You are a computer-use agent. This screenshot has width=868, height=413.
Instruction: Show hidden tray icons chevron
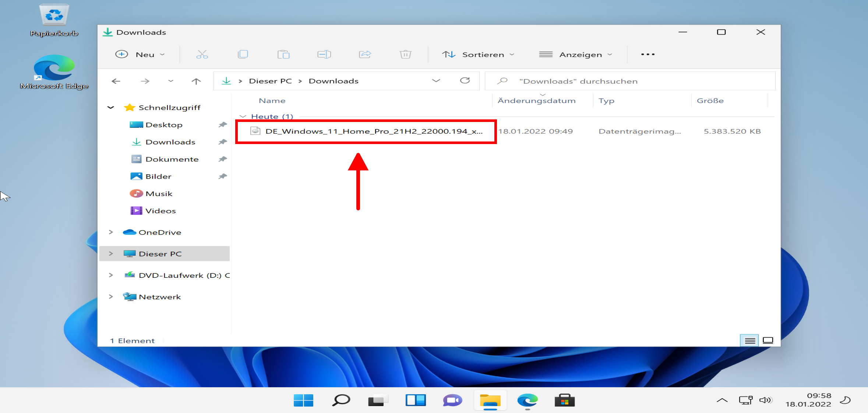pos(722,400)
